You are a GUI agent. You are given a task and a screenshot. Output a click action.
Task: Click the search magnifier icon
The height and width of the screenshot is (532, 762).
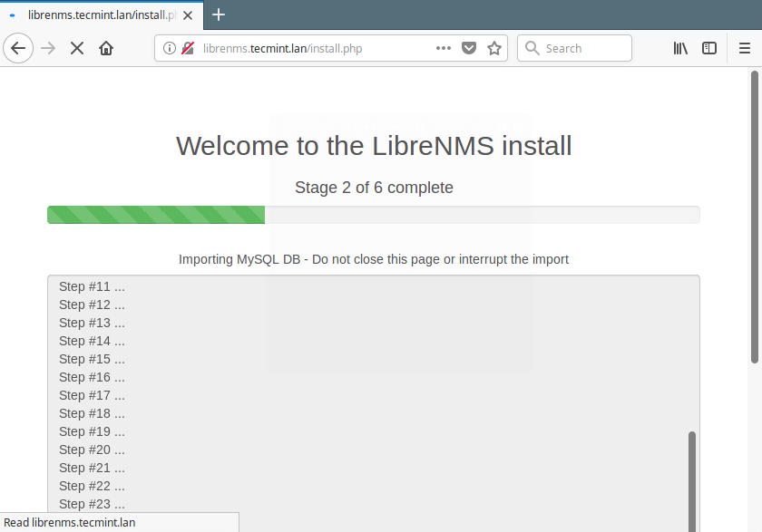[x=532, y=48]
